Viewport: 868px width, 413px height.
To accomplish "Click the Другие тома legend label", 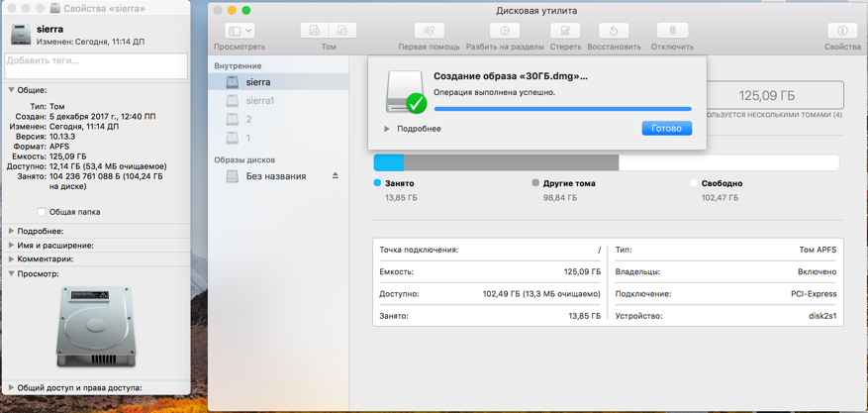I will tap(570, 183).
